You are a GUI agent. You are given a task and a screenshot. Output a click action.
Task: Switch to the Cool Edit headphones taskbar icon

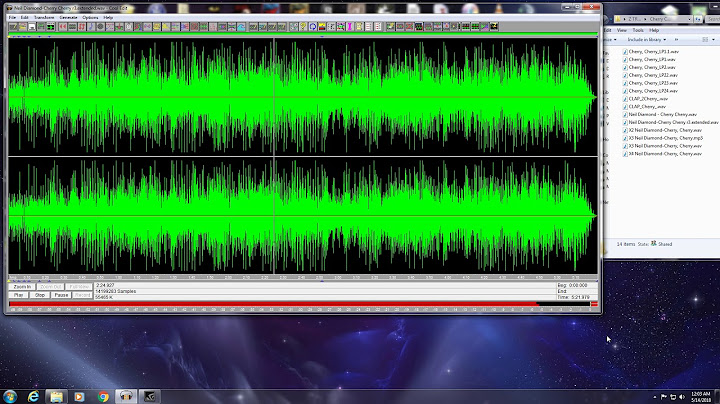126,396
